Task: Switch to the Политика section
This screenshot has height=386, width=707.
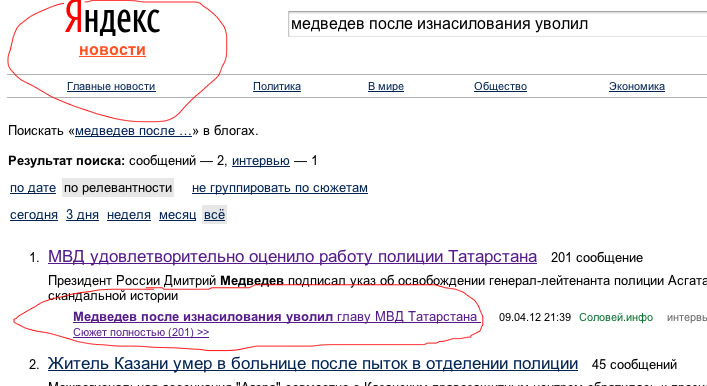Action: [x=277, y=86]
